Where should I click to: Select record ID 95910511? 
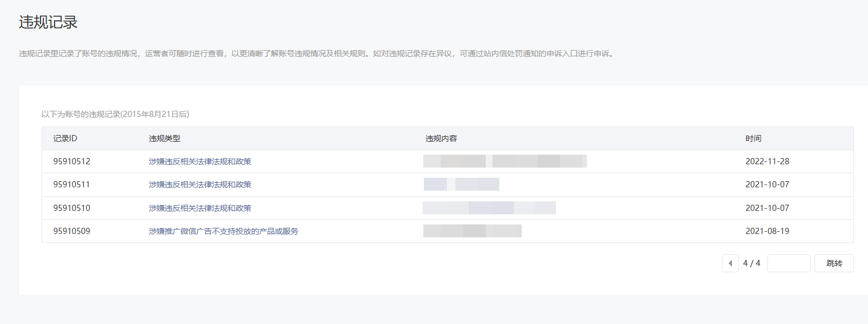tap(72, 184)
